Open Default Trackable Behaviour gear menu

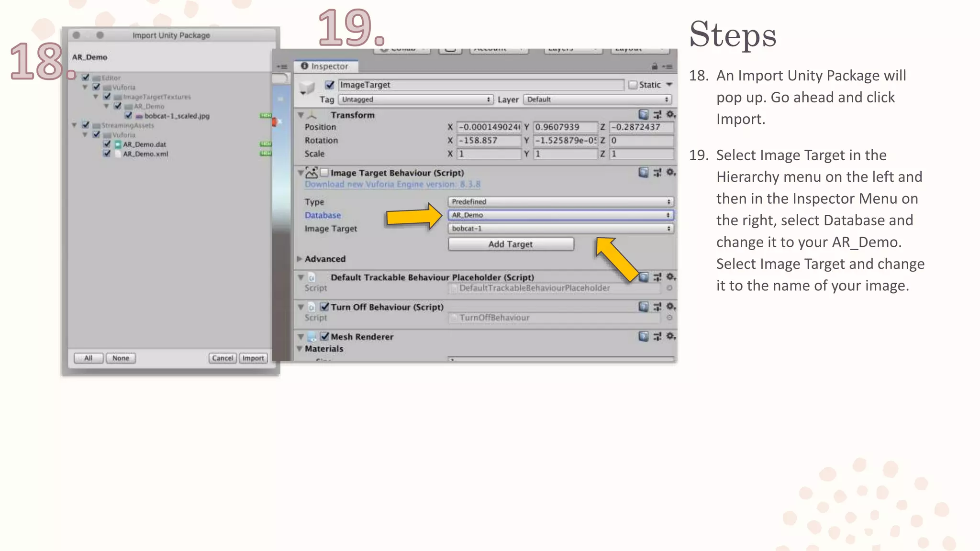[x=671, y=277]
